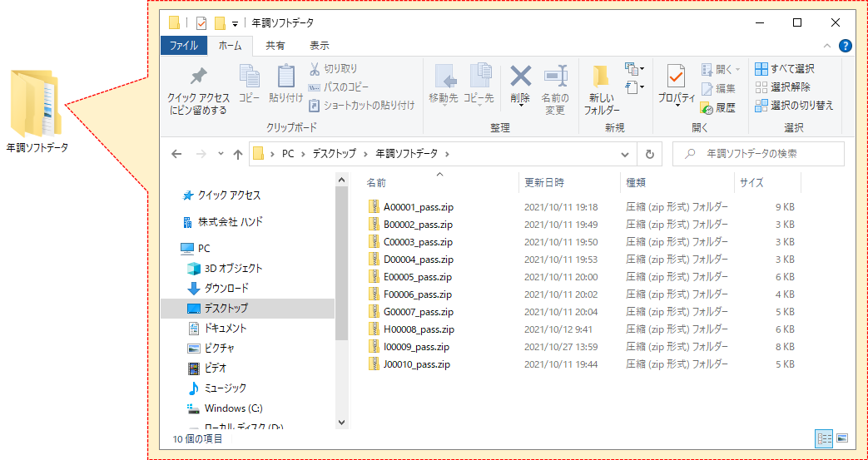Select file A00001_pass.zip

[411, 208]
